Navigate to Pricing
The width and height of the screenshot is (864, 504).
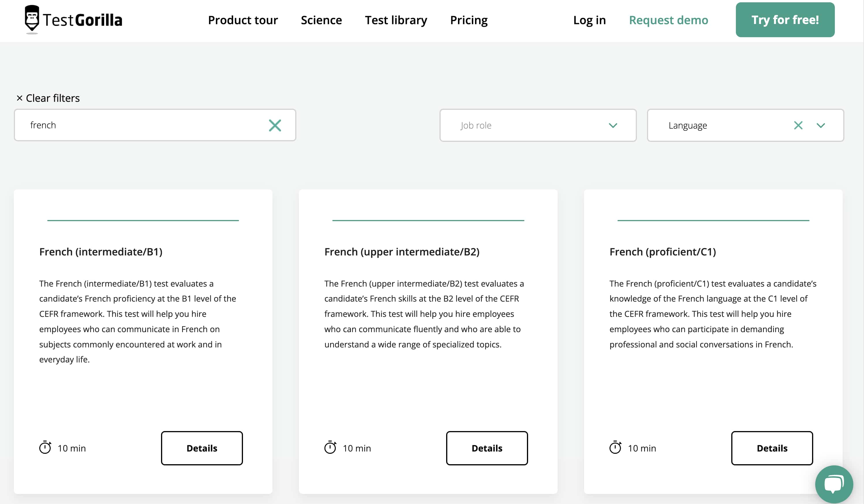(468, 20)
